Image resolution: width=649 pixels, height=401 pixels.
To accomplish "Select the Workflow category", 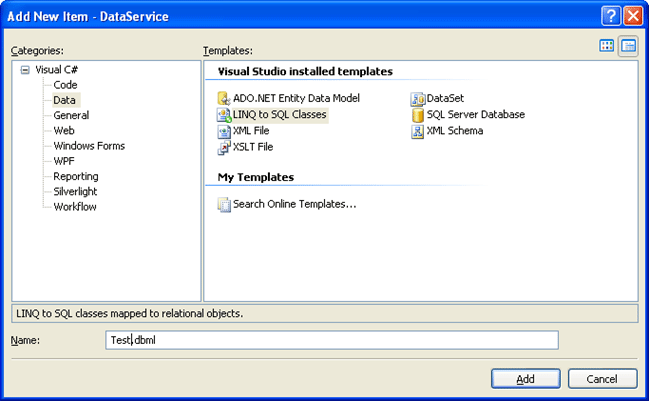I will click(74, 206).
